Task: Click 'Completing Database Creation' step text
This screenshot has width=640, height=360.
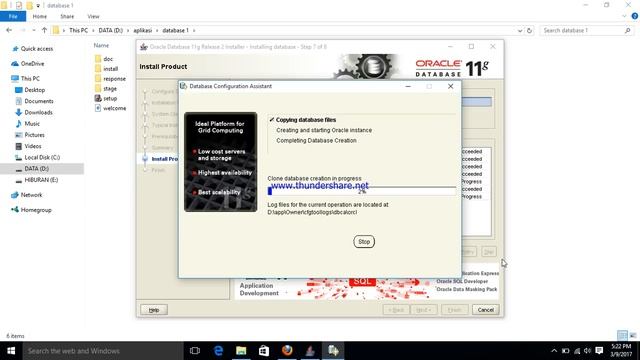Action: (x=316, y=140)
